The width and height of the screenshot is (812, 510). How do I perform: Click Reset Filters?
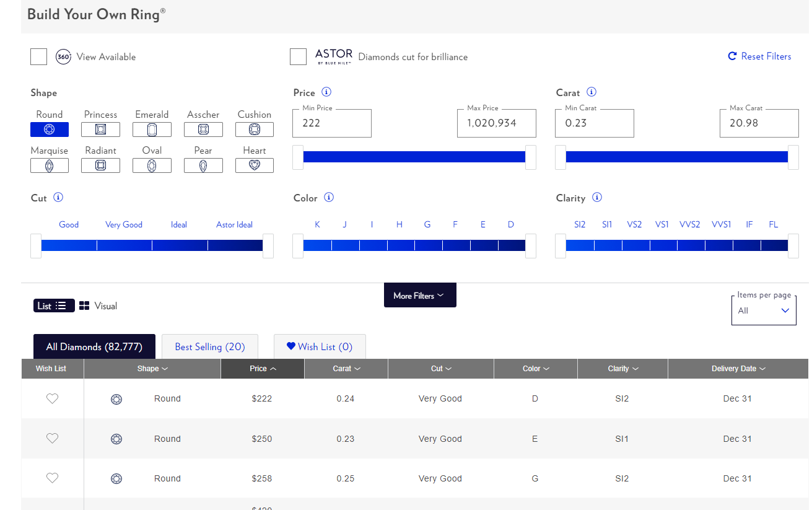coord(759,56)
